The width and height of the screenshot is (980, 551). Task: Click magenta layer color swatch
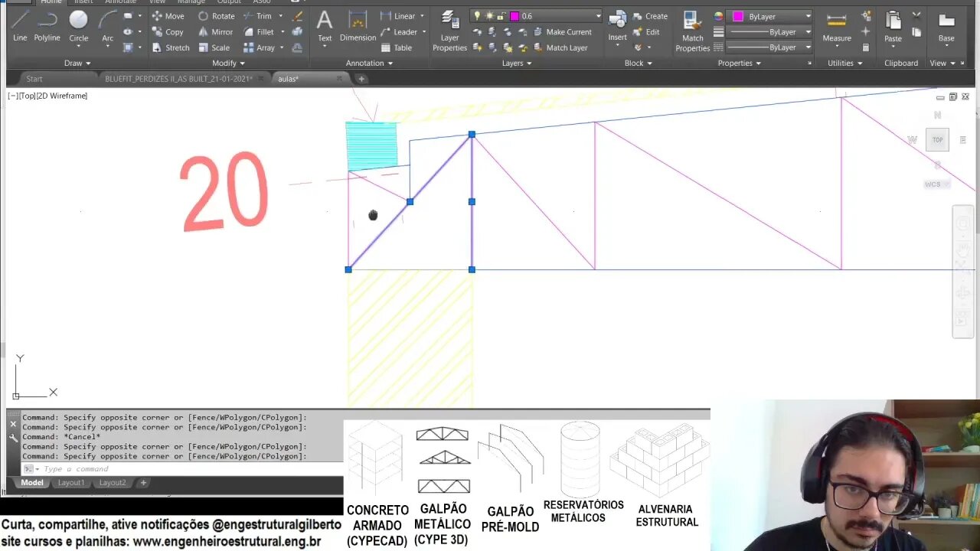(514, 16)
